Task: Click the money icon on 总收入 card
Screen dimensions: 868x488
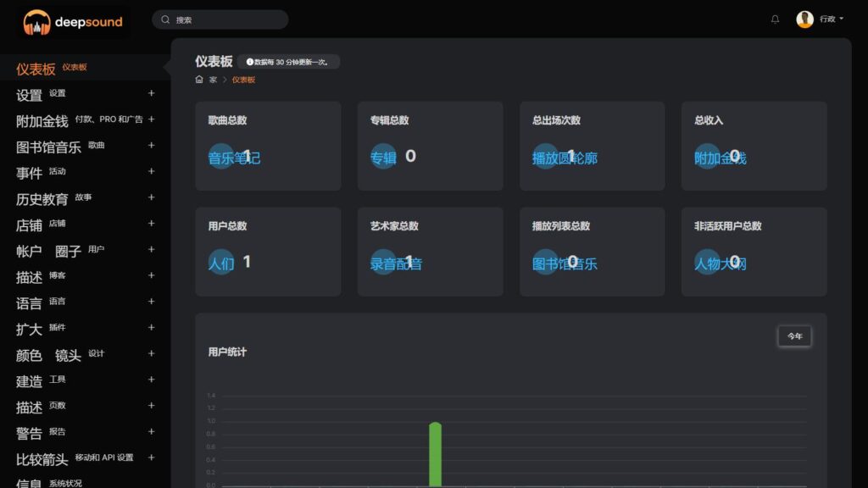Action: click(704, 158)
